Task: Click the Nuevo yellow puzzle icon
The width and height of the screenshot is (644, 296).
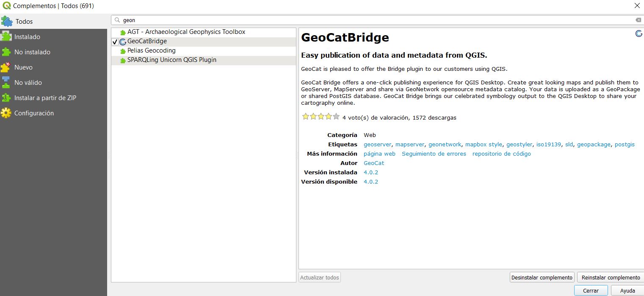Action: pyautogui.click(x=6, y=67)
